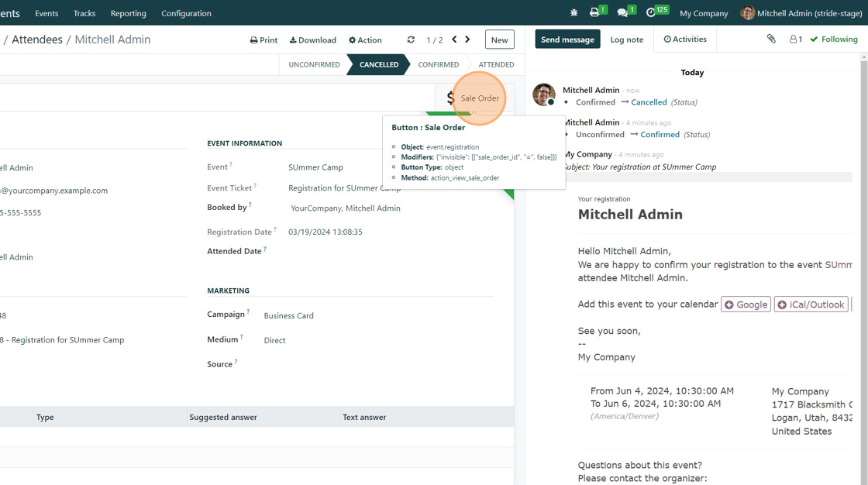
Task: Go to next record arrow
Action: pos(468,40)
